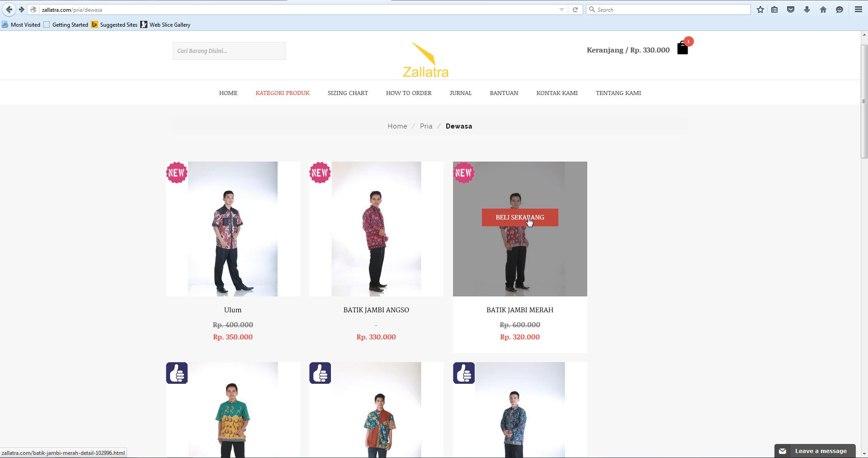The width and height of the screenshot is (868, 458).
Task: Open the TENTANG KAMI menu item
Action: click(x=618, y=93)
